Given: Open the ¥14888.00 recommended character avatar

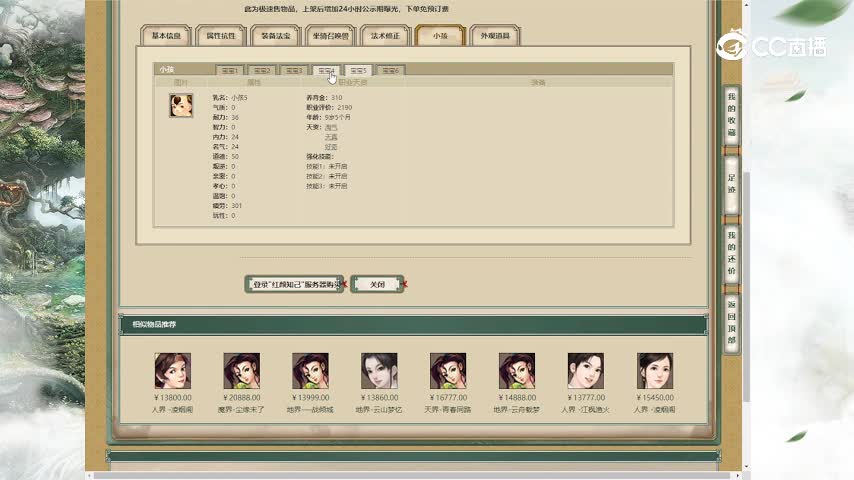Looking at the screenshot, I should (517, 370).
